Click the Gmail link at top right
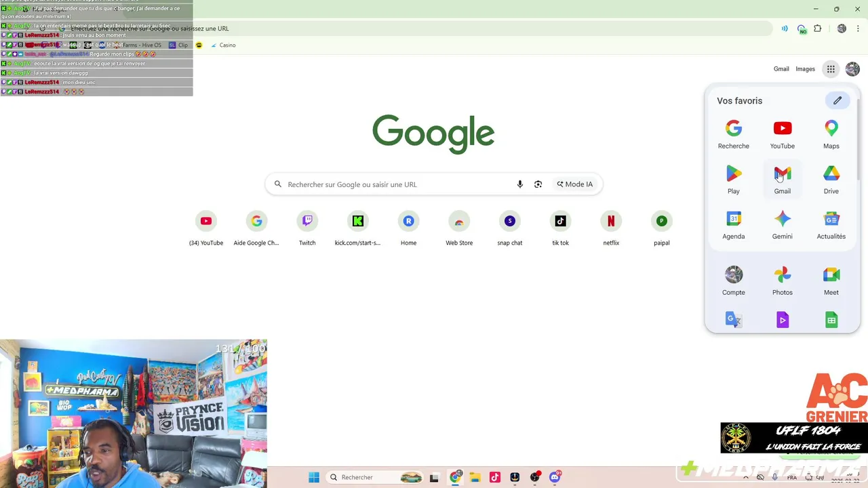 click(781, 68)
